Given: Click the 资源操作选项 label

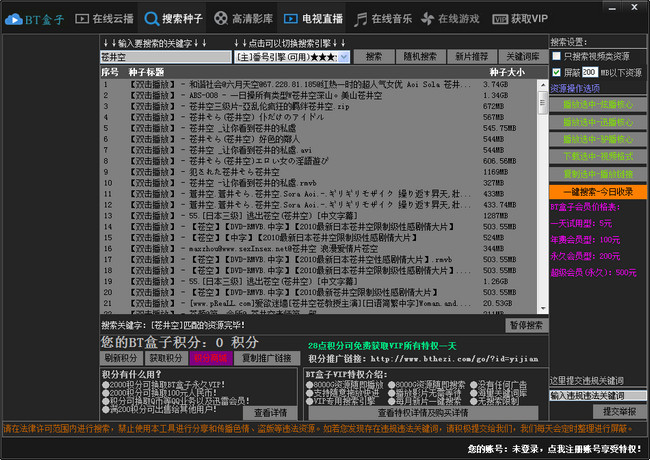Looking at the screenshot, I should [575, 88].
